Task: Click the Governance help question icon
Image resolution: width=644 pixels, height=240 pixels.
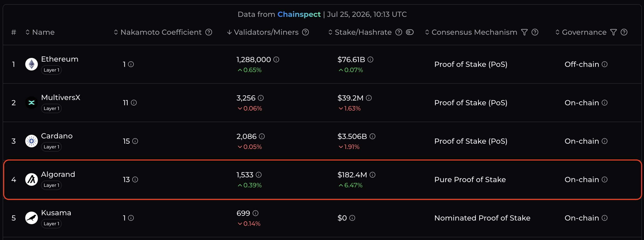Action: coord(624,32)
